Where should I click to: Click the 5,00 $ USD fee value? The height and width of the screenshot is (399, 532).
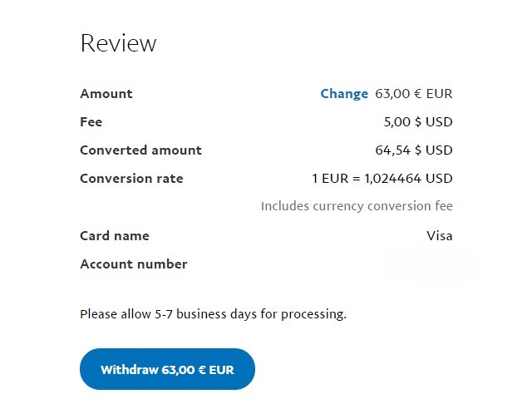(418, 122)
